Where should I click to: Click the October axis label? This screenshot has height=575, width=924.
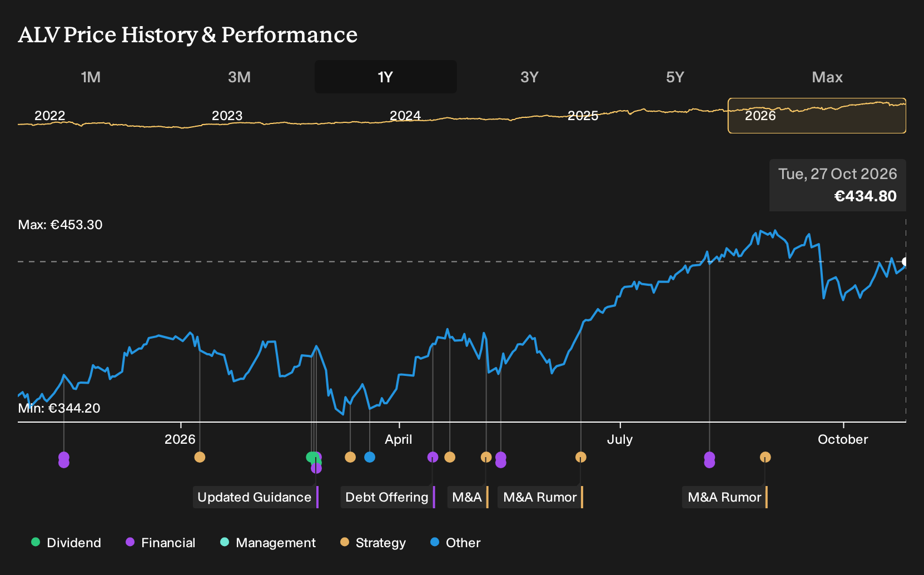point(843,439)
